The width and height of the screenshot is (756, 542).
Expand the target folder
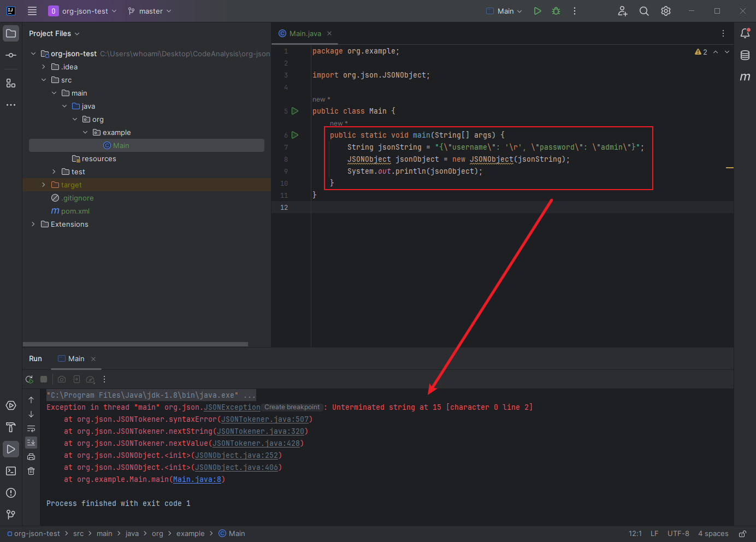click(44, 185)
